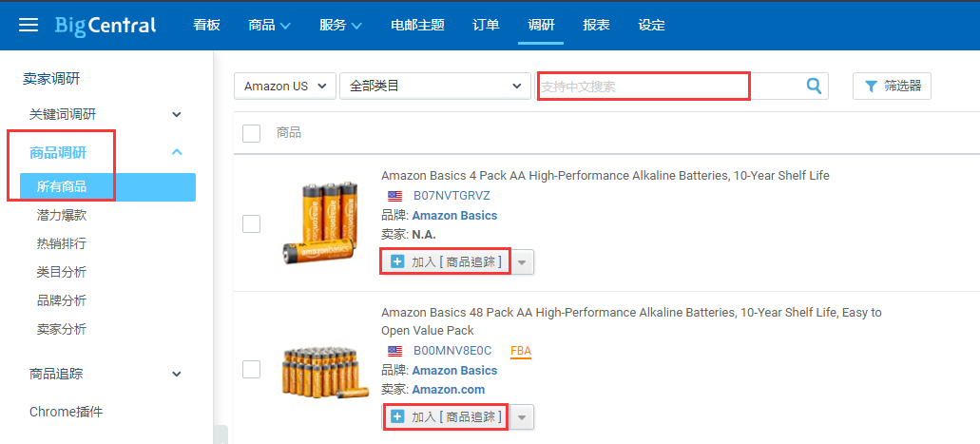980x444 pixels.
Task: Collapse the 商品调研 sidebar section
Action: tap(177, 152)
